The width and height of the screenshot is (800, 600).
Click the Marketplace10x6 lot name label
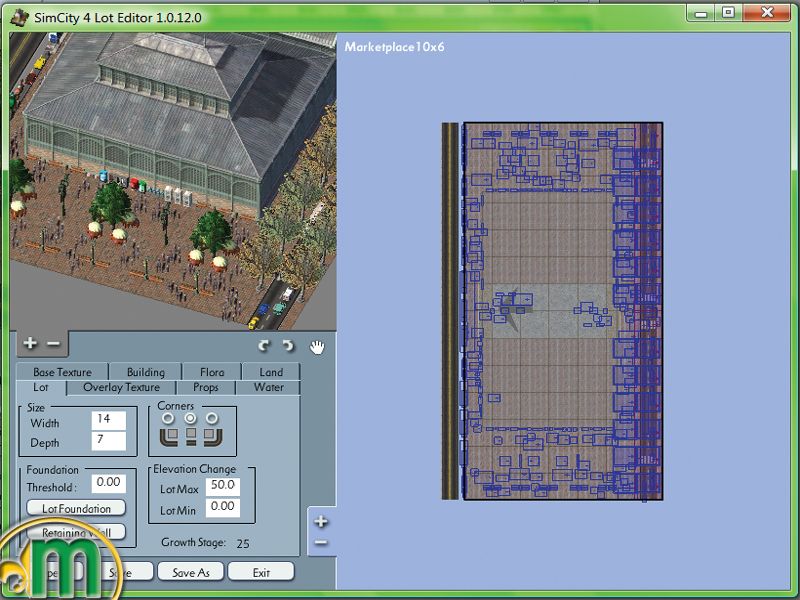click(394, 47)
